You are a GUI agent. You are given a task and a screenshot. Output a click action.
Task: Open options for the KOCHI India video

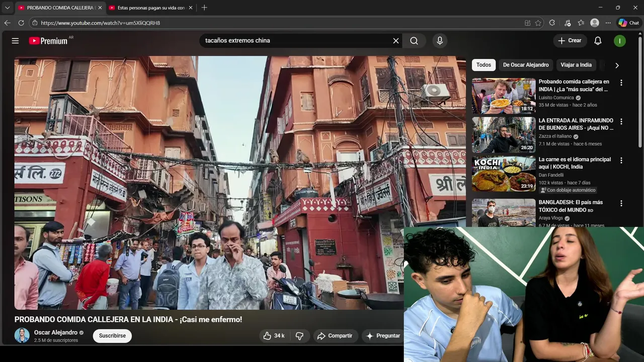coord(621,160)
